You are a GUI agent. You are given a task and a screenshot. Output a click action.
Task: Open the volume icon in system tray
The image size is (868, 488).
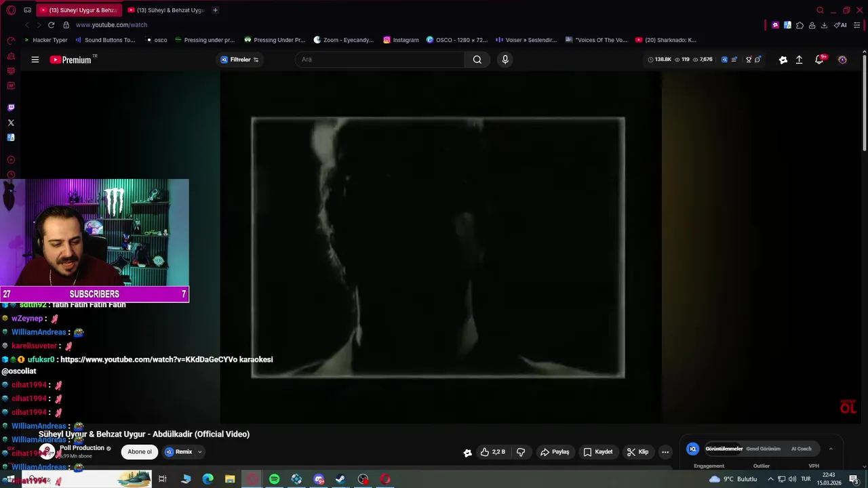[792, 479]
